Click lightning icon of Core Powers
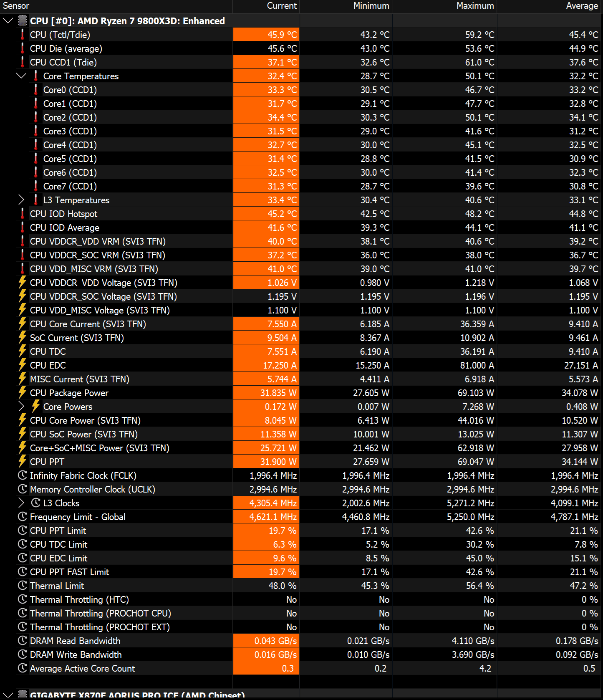 point(36,407)
